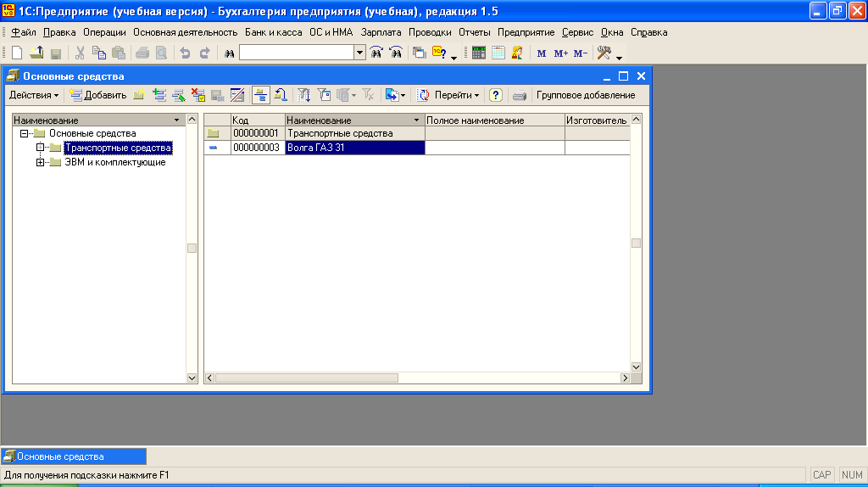
Task: Click the Copy icon in main toolbar
Action: tap(99, 53)
